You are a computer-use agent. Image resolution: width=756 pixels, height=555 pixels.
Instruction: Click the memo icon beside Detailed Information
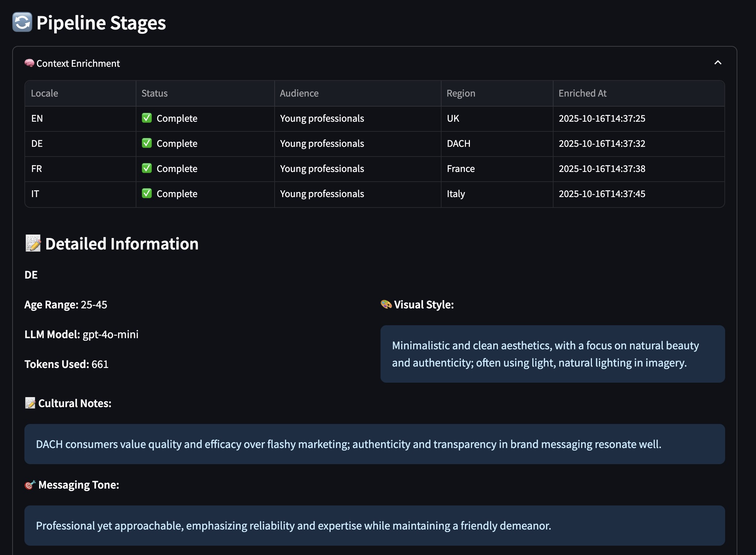point(33,243)
